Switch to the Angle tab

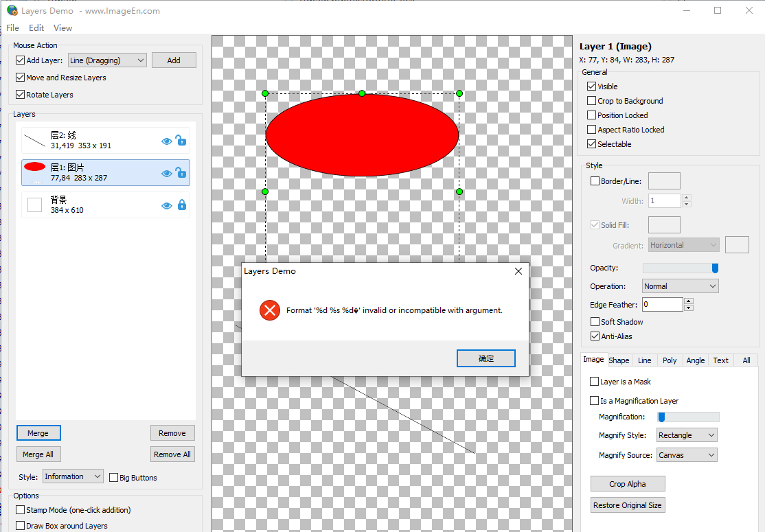pyautogui.click(x=695, y=360)
